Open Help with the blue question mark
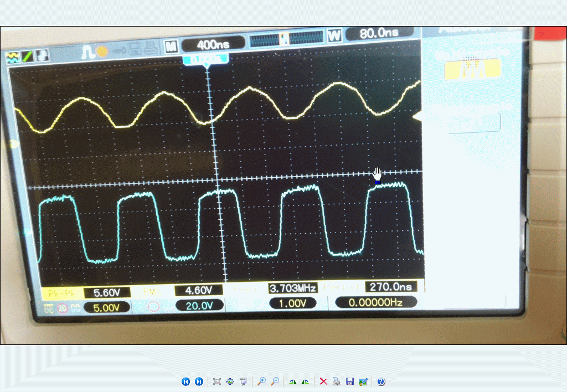567x392 pixels. click(381, 381)
